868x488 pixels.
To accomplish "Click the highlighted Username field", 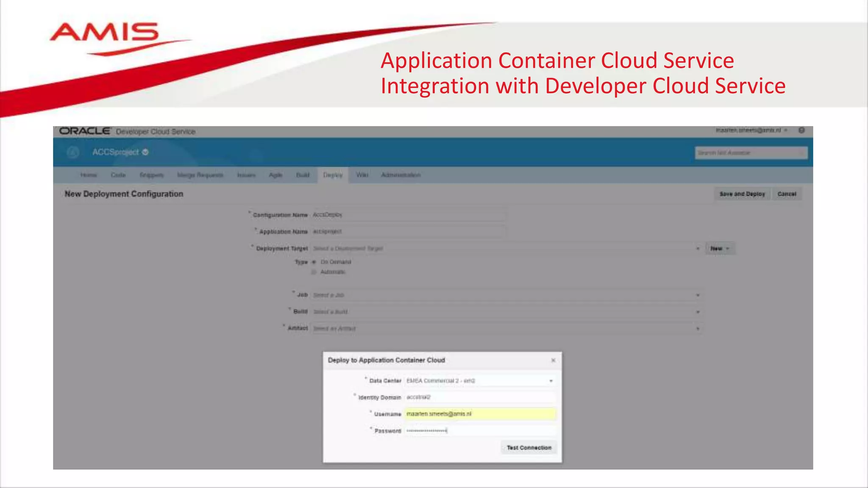I will [480, 414].
